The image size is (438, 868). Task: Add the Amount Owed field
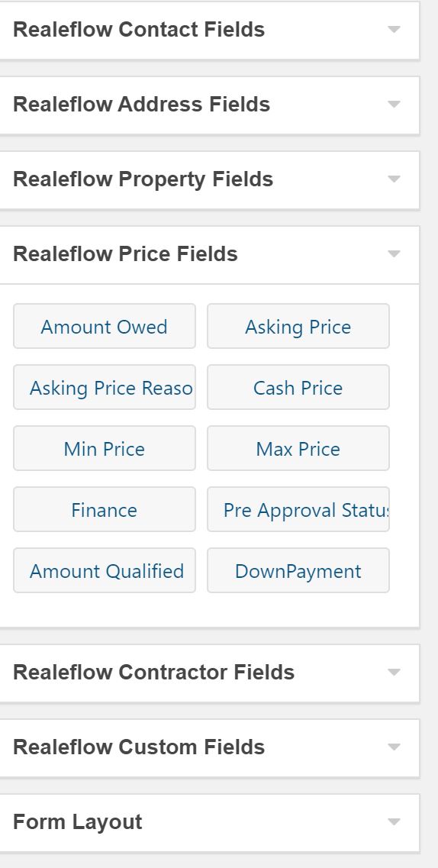[105, 326]
